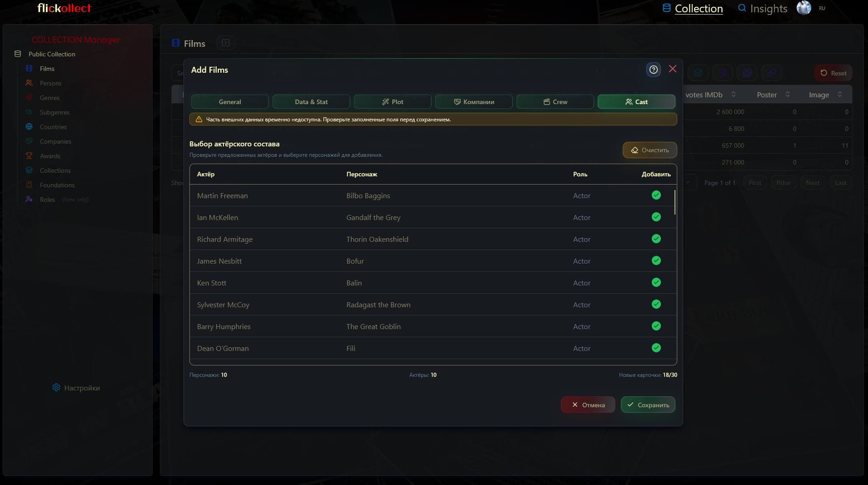This screenshot has width=868, height=485.
Task: Toggle the add checkmark for Sylvester McCoy
Action: coord(656,305)
